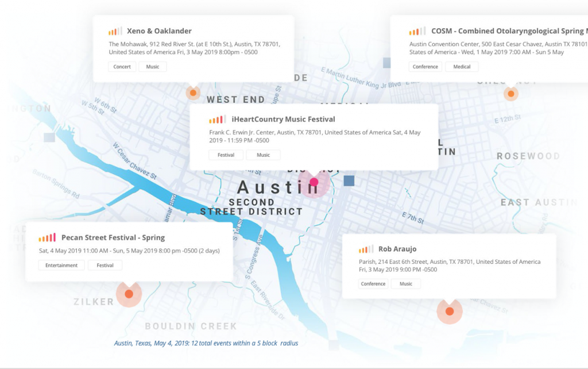
Task: Click the rank bars icon beside Rob Araujo
Action: 366,249
